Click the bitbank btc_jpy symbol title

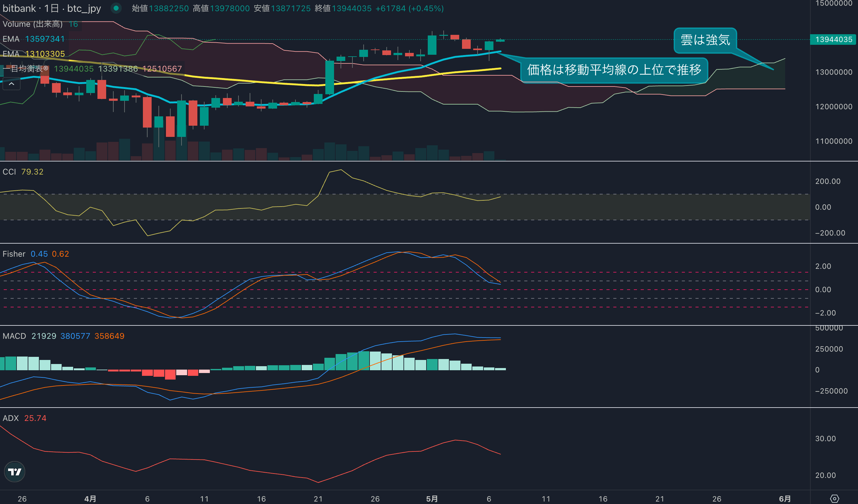click(52, 8)
